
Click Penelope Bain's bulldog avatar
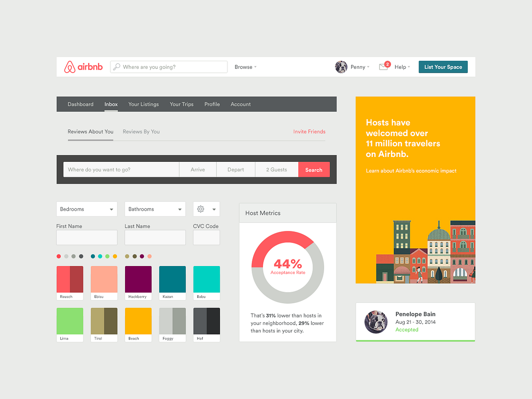pyautogui.click(x=376, y=321)
